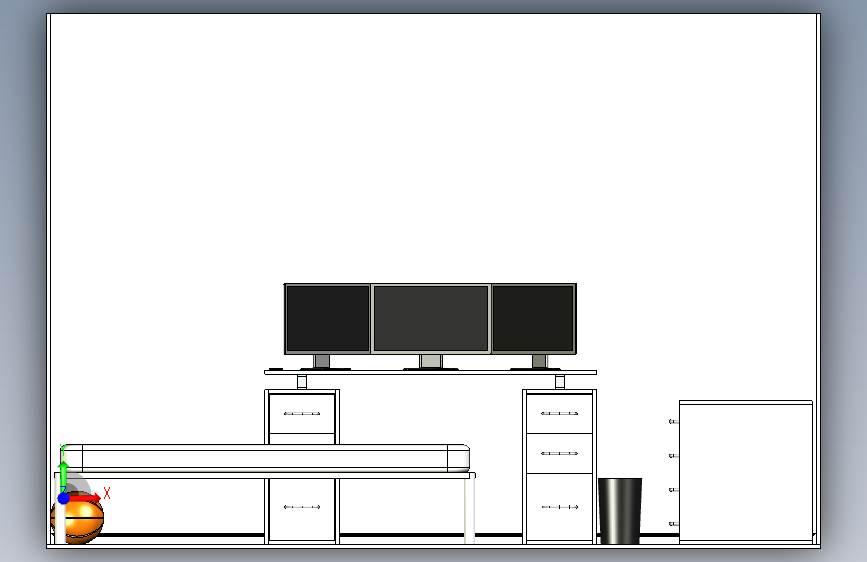Select bottom drawer of left desk pedestal

click(x=302, y=509)
